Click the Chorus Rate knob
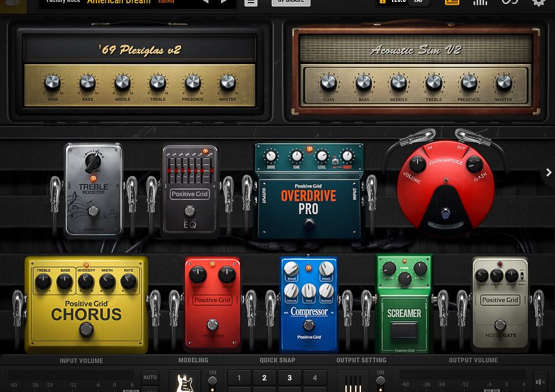Screen dimensions: 555x392 coord(128,281)
